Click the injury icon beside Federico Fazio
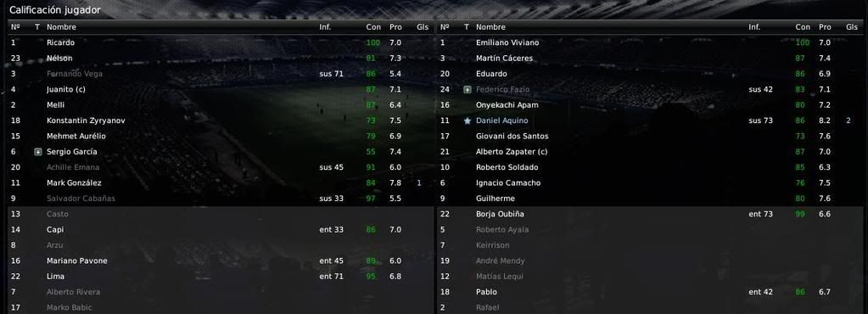868x314 pixels. 468,90
